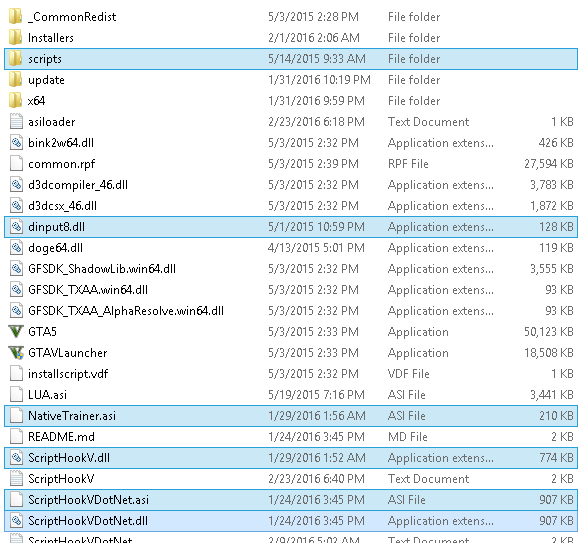Select the ScriptHookVDotNet.asi file name
The height and width of the screenshot is (545, 581).
(x=88, y=499)
